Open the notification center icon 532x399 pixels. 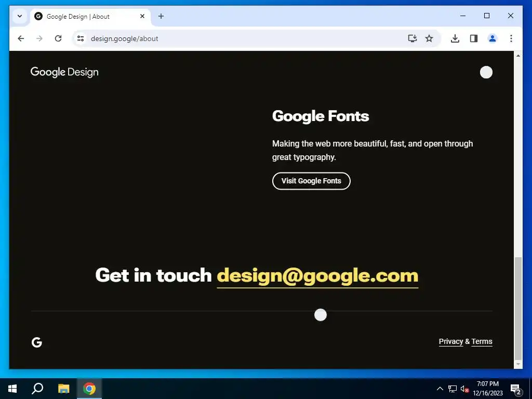(x=516, y=389)
